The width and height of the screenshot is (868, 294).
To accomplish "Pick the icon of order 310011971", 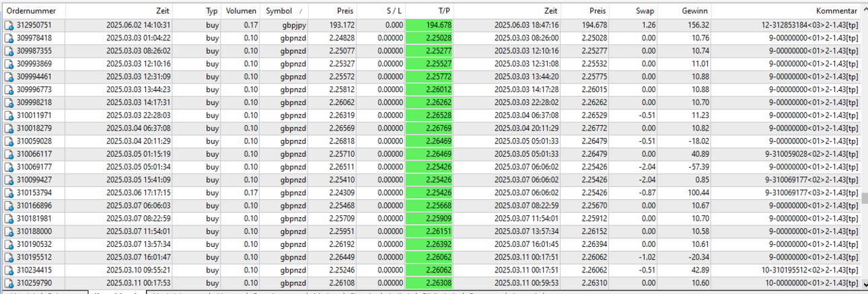I will [x=9, y=115].
